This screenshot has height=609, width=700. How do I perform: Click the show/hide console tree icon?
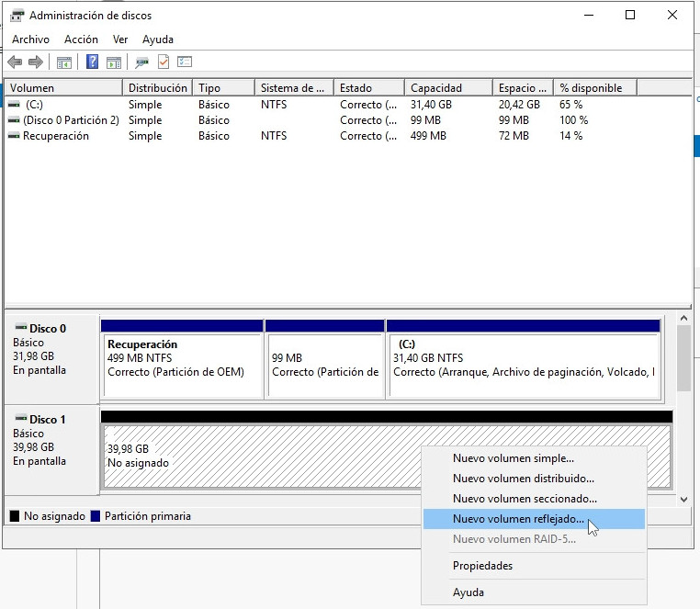point(64,62)
